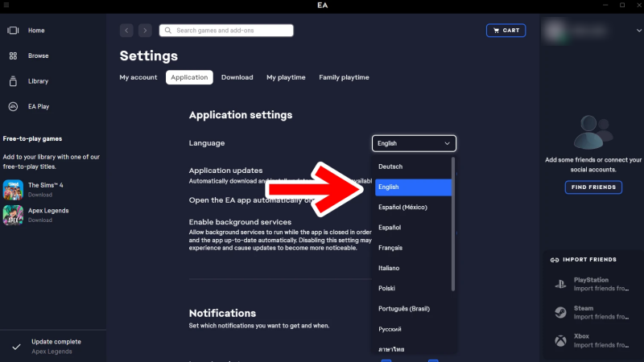644x362 pixels.
Task: Click the forward navigation arrow
Action: [145, 31]
